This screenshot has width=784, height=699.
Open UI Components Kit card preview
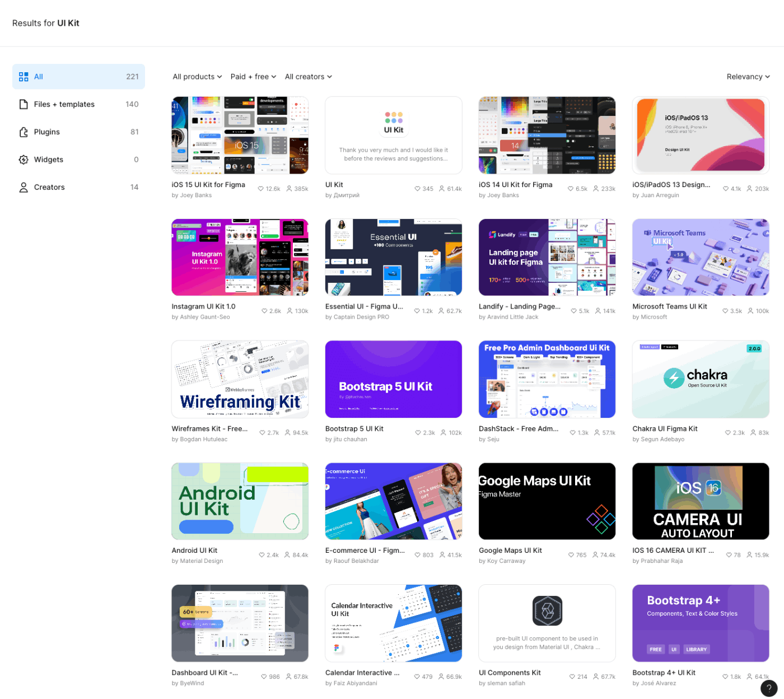(547, 623)
